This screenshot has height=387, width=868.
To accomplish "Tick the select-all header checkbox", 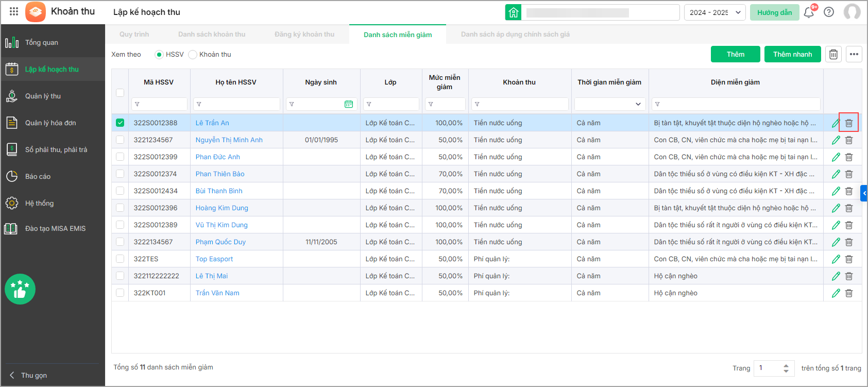I will 120,93.
